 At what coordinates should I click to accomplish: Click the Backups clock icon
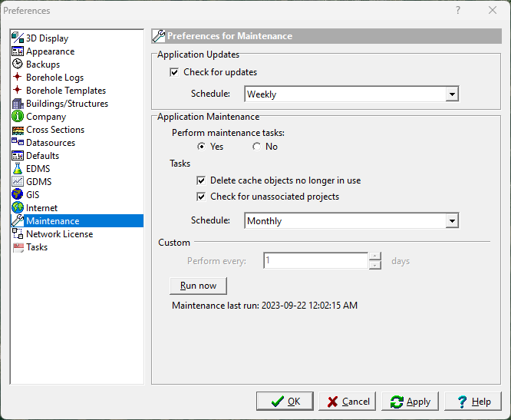point(18,64)
